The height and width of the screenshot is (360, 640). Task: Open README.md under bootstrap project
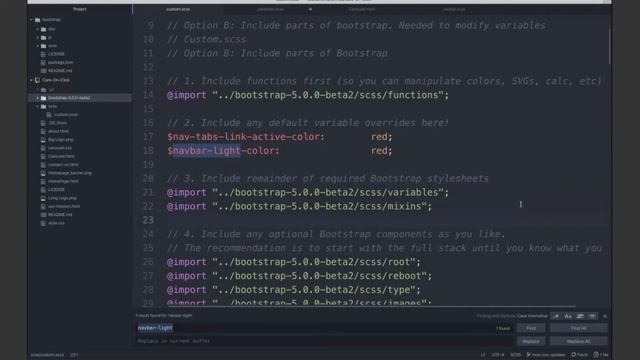[60, 71]
